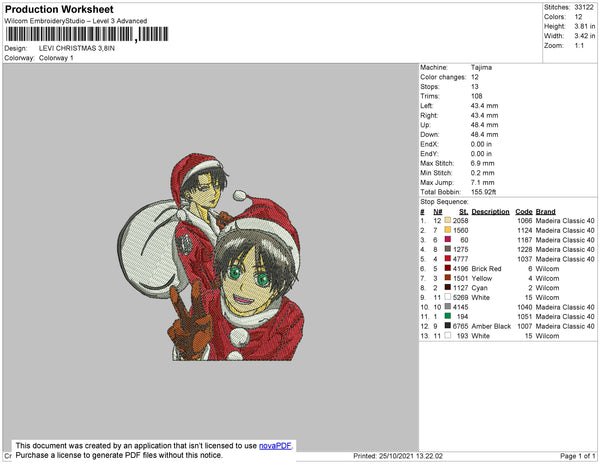Screen dimensions: 600x464
Task: Click the "Brick Red" description text
Action: point(486,269)
